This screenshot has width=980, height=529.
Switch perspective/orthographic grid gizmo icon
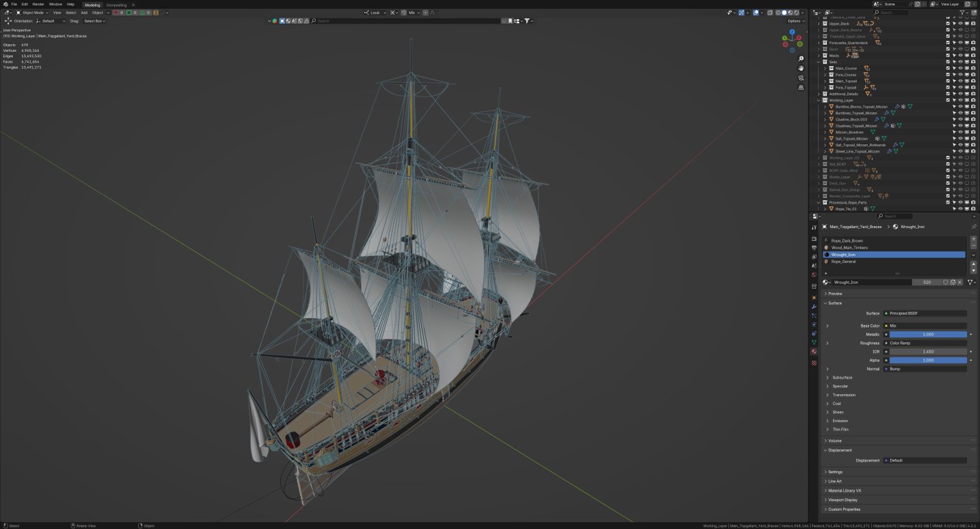[801, 87]
